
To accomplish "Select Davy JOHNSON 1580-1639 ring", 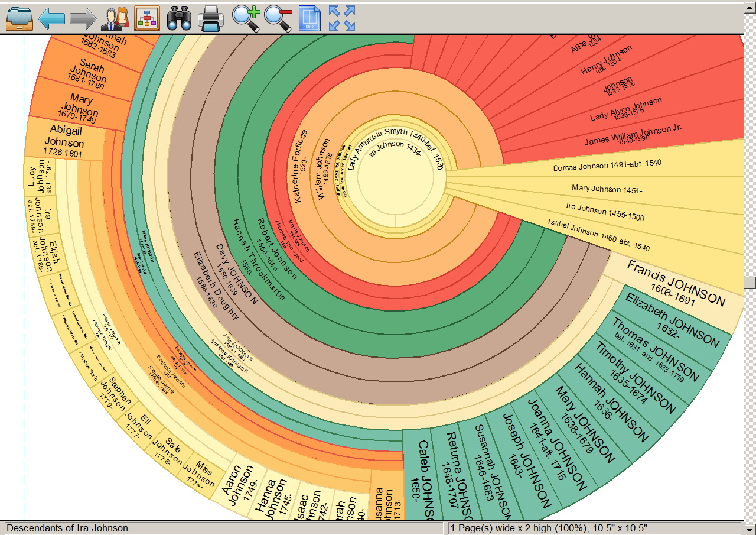I will 236,273.
